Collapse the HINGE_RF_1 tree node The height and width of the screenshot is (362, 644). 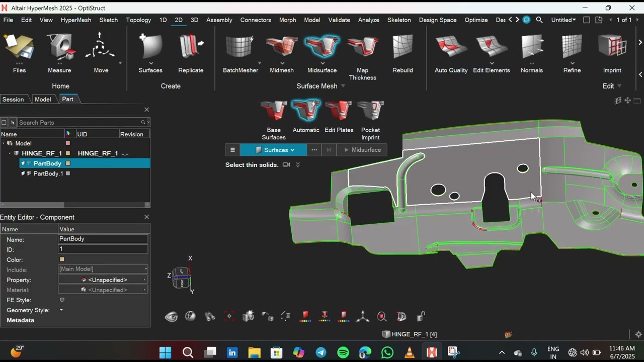pos(10,153)
